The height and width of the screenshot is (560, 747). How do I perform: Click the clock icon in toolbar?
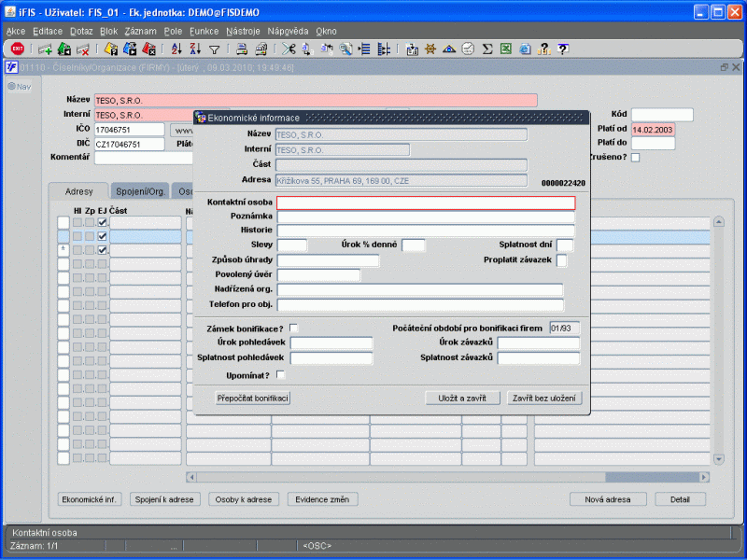pos(468,49)
